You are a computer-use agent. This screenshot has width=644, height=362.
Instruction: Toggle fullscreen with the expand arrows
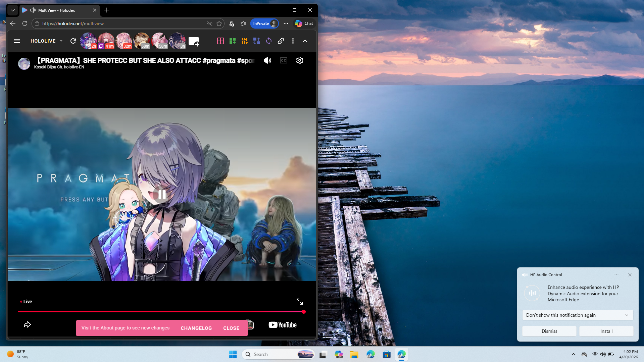tap(300, 302)
